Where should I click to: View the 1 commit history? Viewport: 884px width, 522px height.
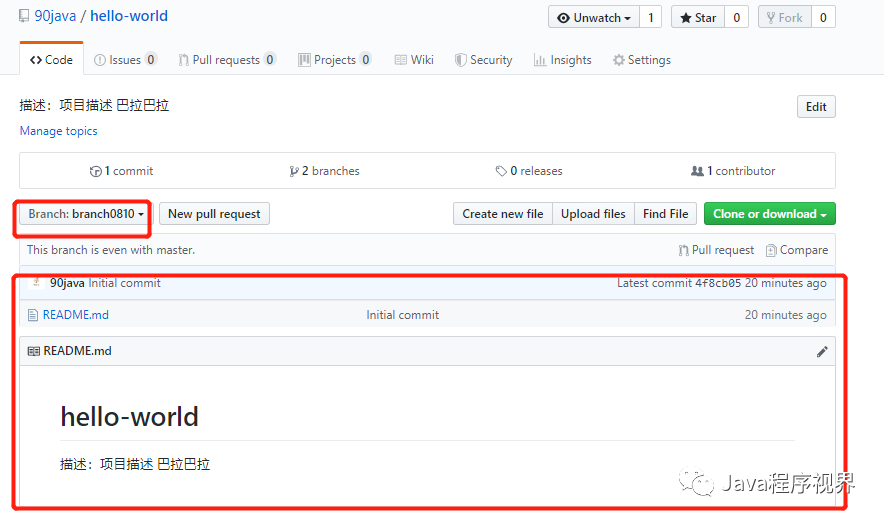coord(121,171)
